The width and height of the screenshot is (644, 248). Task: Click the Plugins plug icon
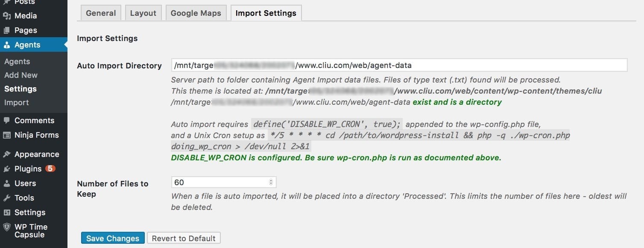[x=7, y=169]
